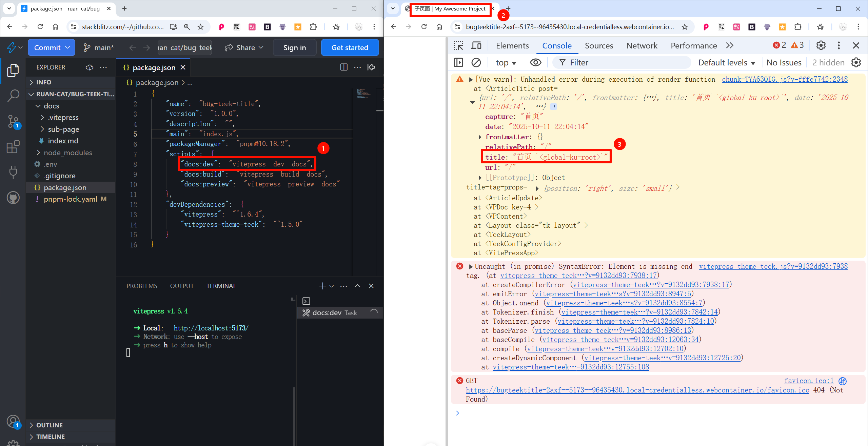This screenshot has height=446, width=868.
Task: Click the Extensions icon in sidebar
Action: pos(13,147)
